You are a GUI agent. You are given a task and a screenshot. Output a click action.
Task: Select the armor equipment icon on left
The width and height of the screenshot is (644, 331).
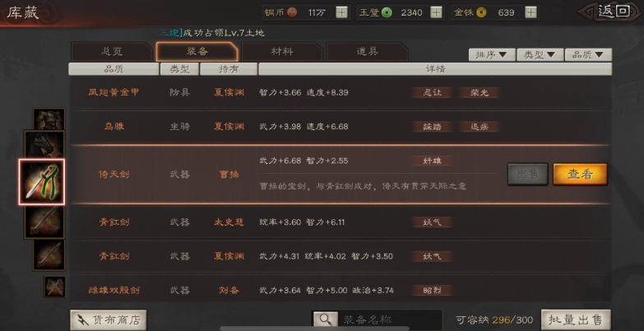pos(49,119)
